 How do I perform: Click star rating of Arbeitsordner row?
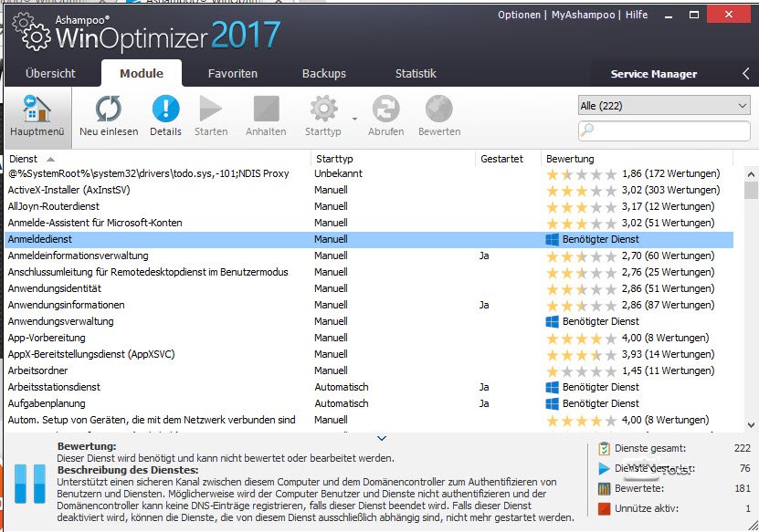[x=581, y=371]
